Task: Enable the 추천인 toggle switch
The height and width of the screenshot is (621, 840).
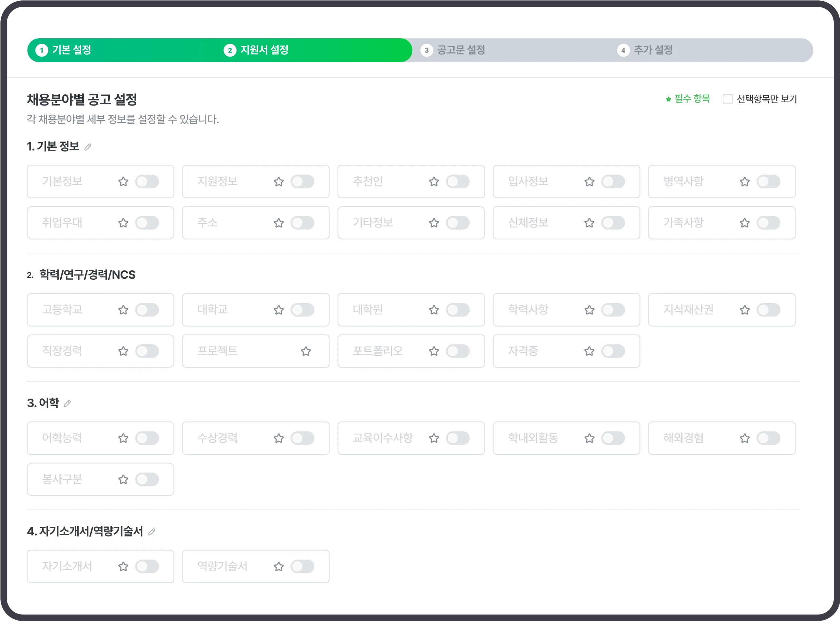Action: [458, 181]
